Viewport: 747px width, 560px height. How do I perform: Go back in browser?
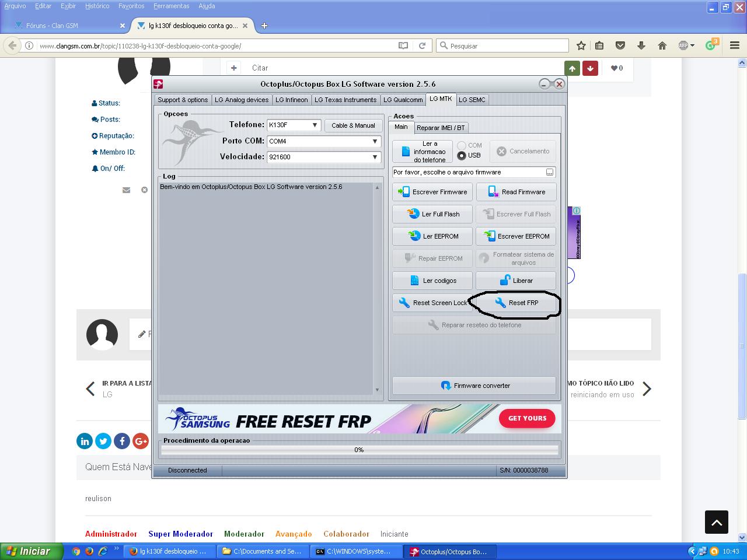click(11, 45)
